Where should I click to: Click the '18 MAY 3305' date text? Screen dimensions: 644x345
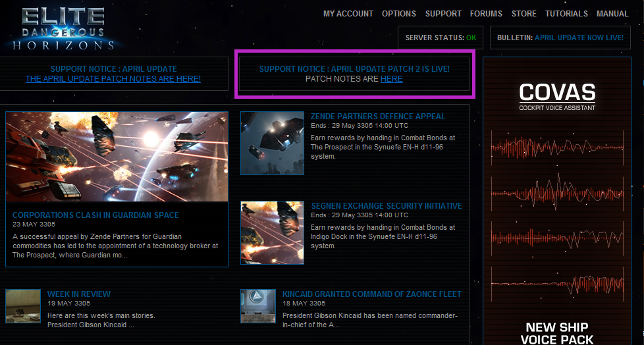pos(304,304)
